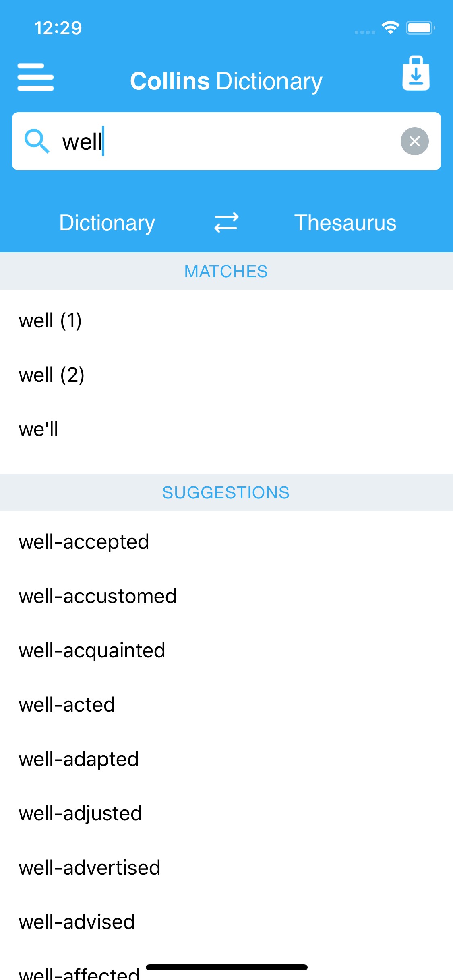Select well-adjusted from the list
The image size is (453, 980).
pyautogui.click(x=80, y=813)
